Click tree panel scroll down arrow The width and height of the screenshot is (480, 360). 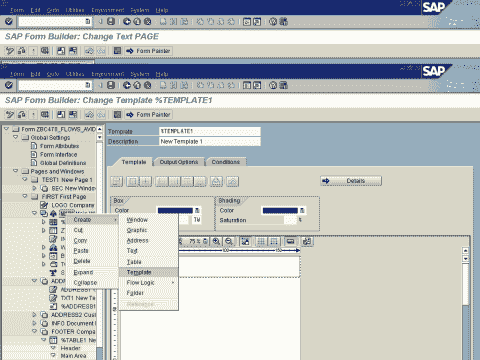pos(99,137)
